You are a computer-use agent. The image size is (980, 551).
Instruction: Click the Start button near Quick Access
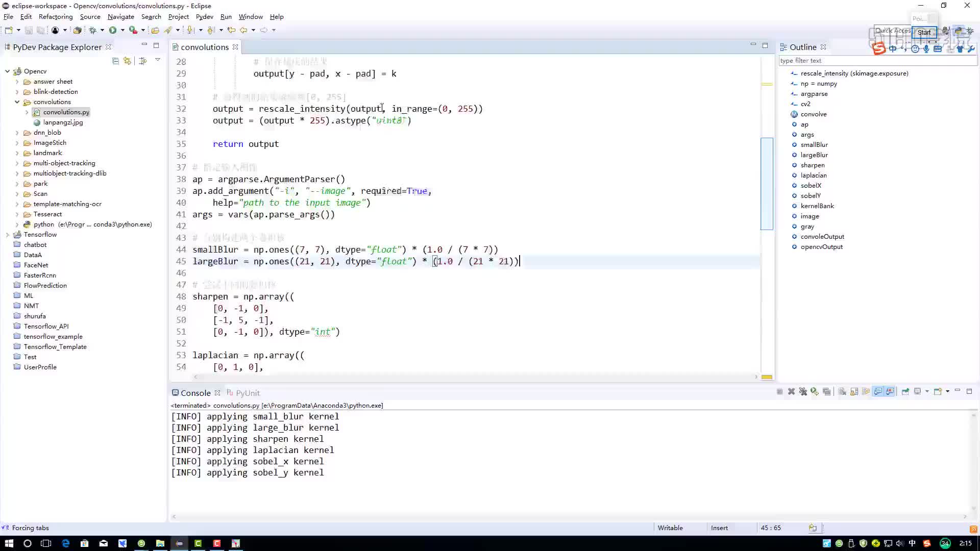pos(924,32)
